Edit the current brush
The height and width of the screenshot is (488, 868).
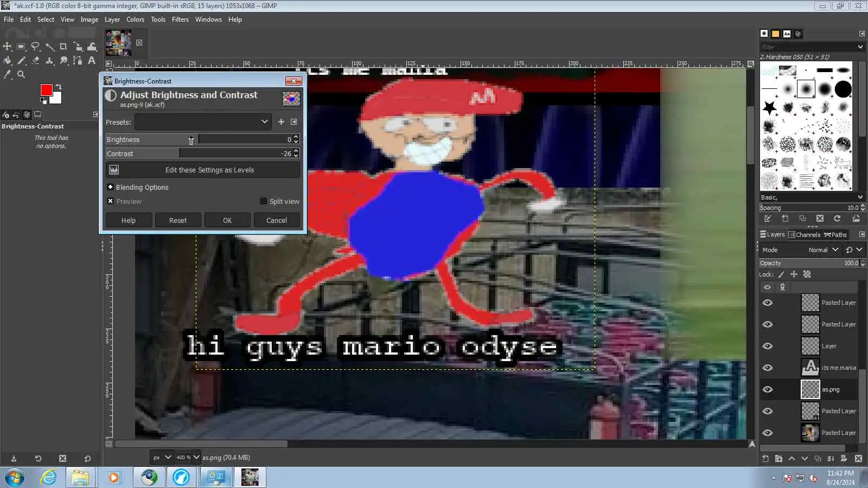click(x=768, y=219)
